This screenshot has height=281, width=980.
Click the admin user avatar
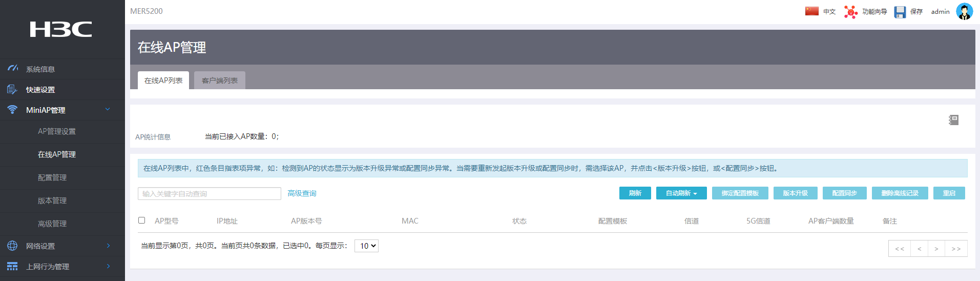[x=965, y=11]
